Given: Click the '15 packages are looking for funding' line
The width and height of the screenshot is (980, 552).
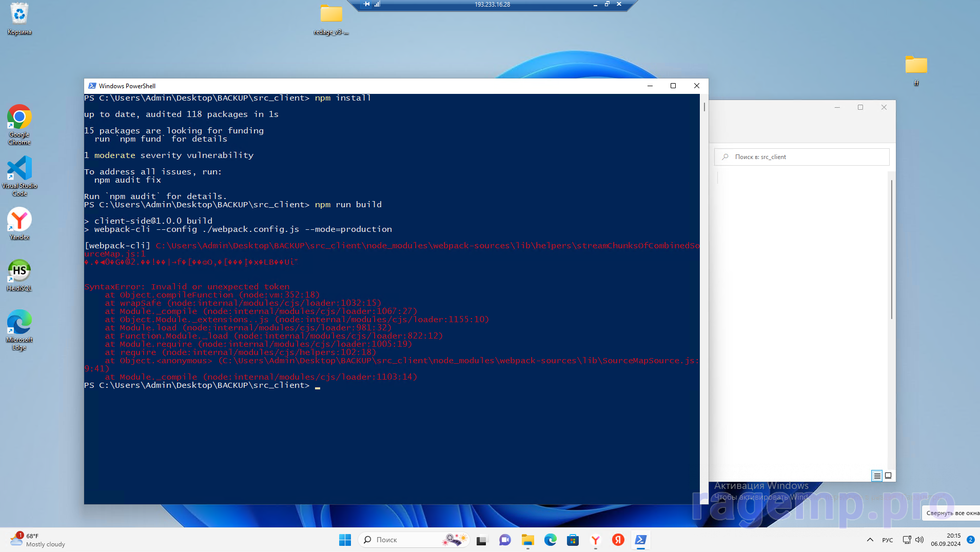Looking at the screenshot, I should pos(174,131).
